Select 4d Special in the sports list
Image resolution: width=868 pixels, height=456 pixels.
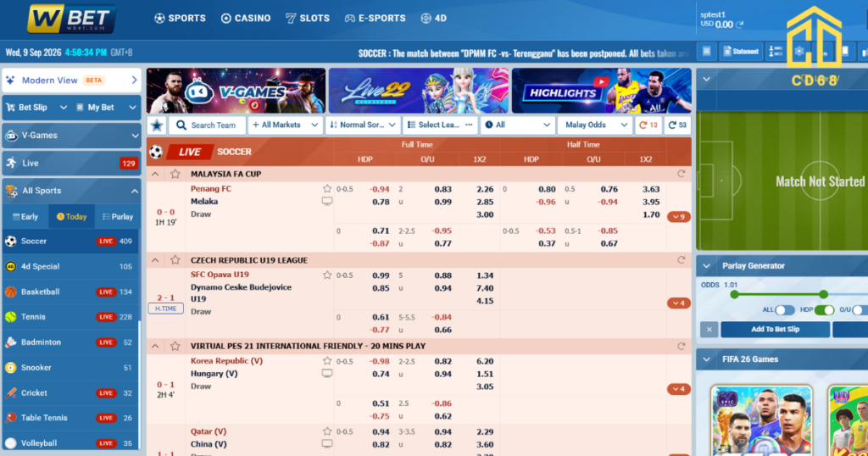click(x=71, y=267)
